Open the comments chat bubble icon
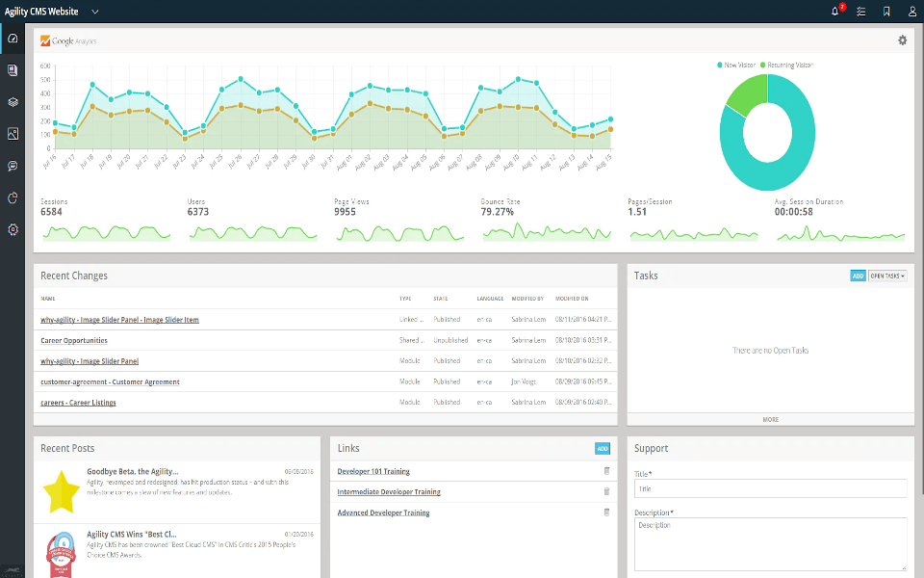 point(13,166)
